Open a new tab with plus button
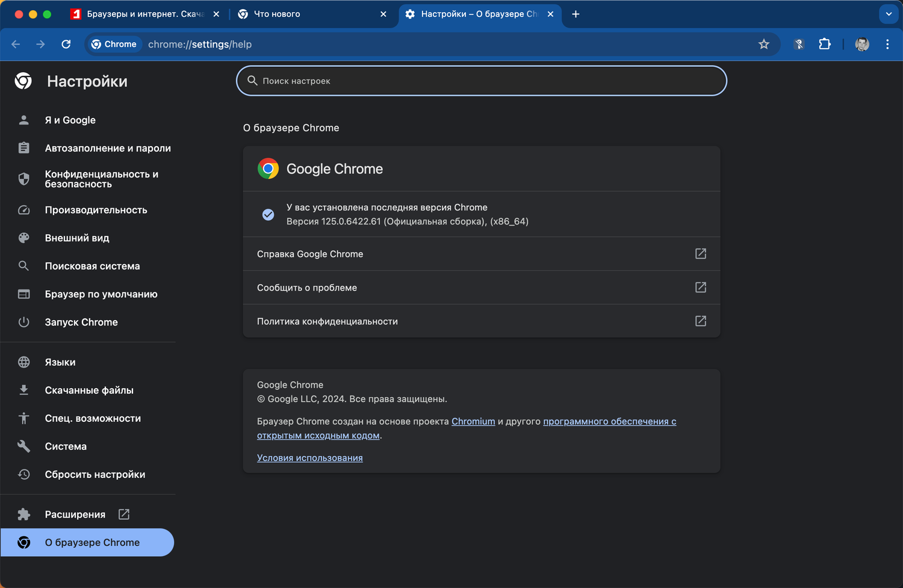This screenshot has height=588, width=903. coord(576,14)
